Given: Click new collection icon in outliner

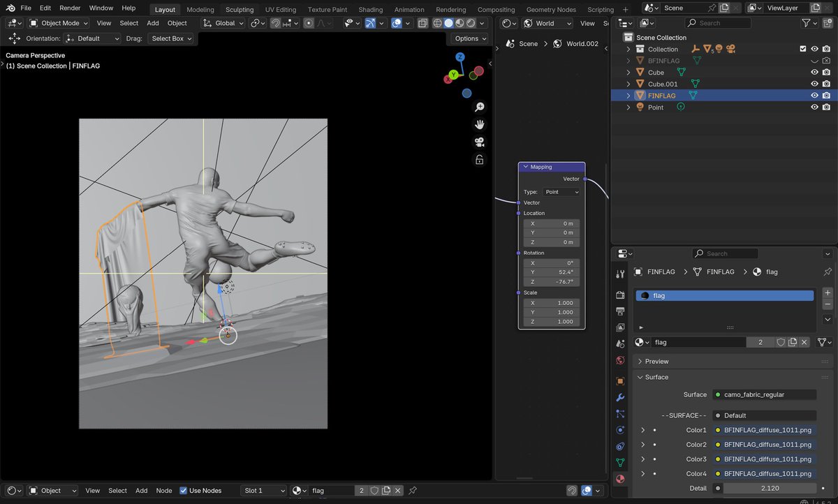Looking at the screenshot, I should pos(827,23).
